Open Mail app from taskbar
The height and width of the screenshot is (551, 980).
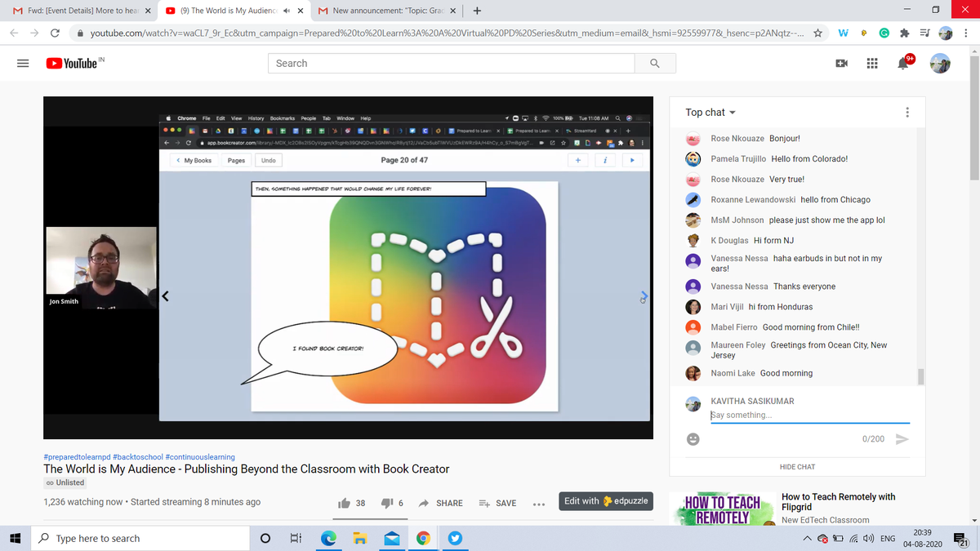pos(391,538)
